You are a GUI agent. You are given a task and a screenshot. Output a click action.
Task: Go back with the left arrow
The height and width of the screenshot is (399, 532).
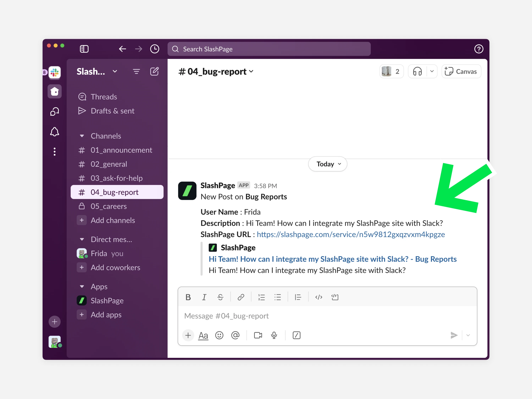[x=122, y=49]
